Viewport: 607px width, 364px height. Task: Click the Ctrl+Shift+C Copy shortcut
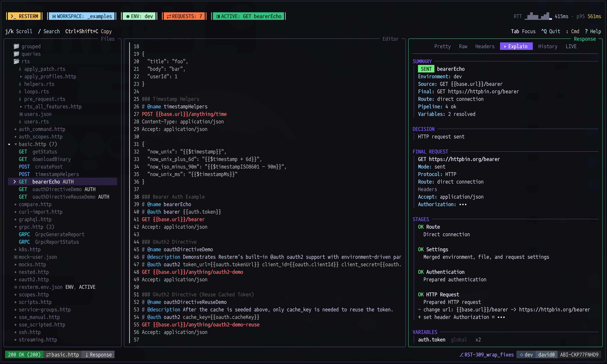click(88, 31)
